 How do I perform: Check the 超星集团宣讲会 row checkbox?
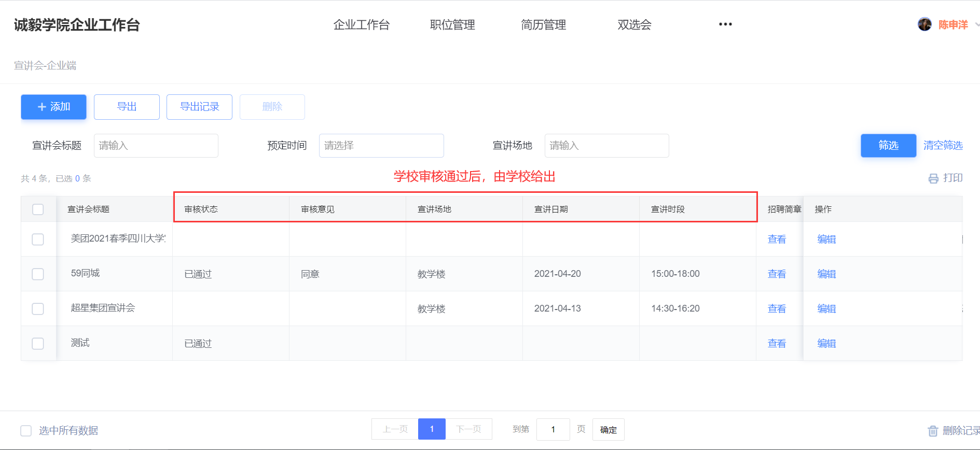point(38,308)
